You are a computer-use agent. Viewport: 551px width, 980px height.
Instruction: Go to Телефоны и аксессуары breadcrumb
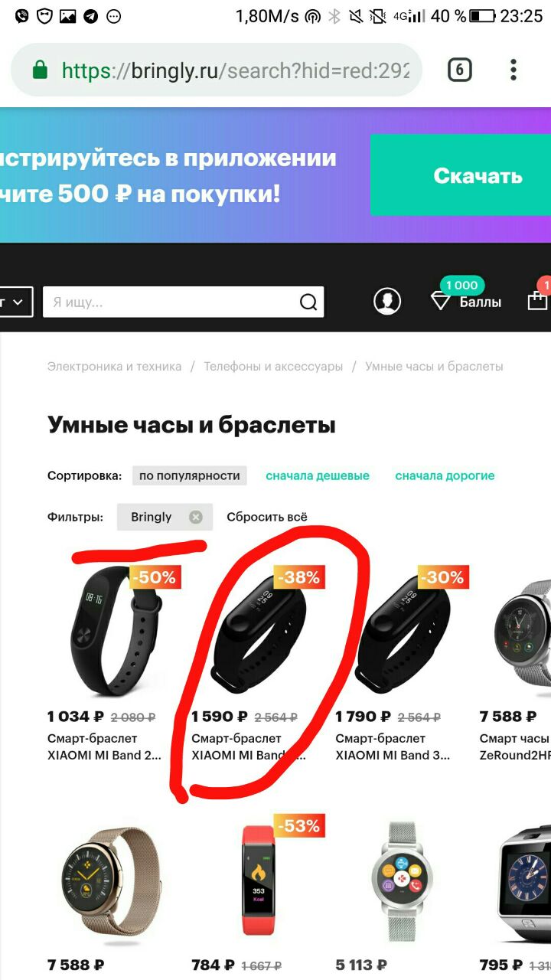[x=273, y=367]
